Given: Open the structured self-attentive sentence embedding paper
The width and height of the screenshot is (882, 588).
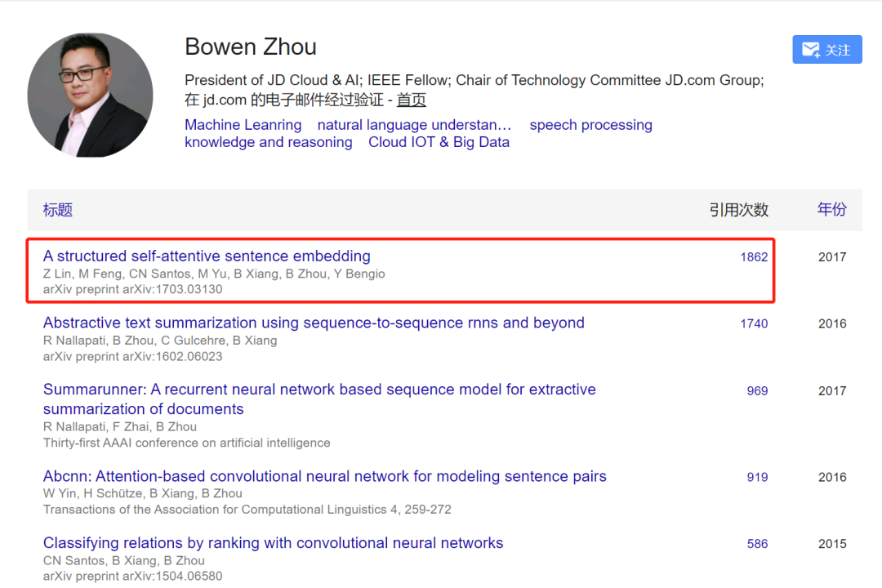Looking at the screenshot, I should click(x=207, y=256).
